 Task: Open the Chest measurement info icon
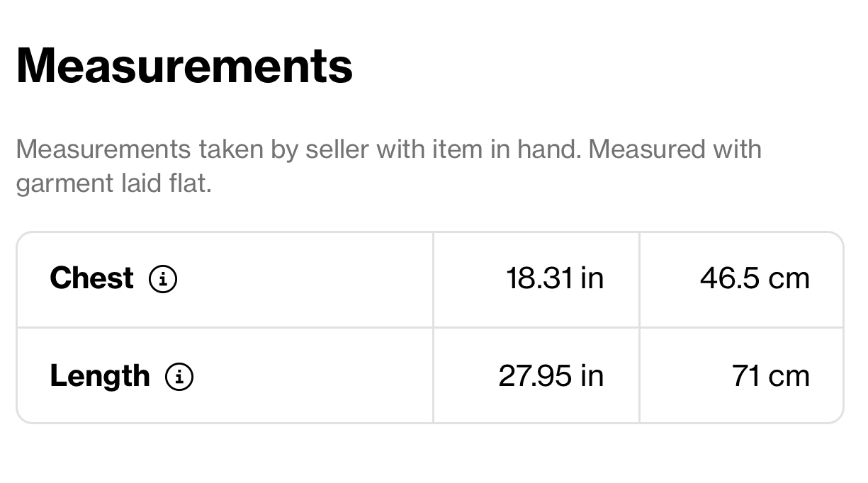(x=163, y=279)
